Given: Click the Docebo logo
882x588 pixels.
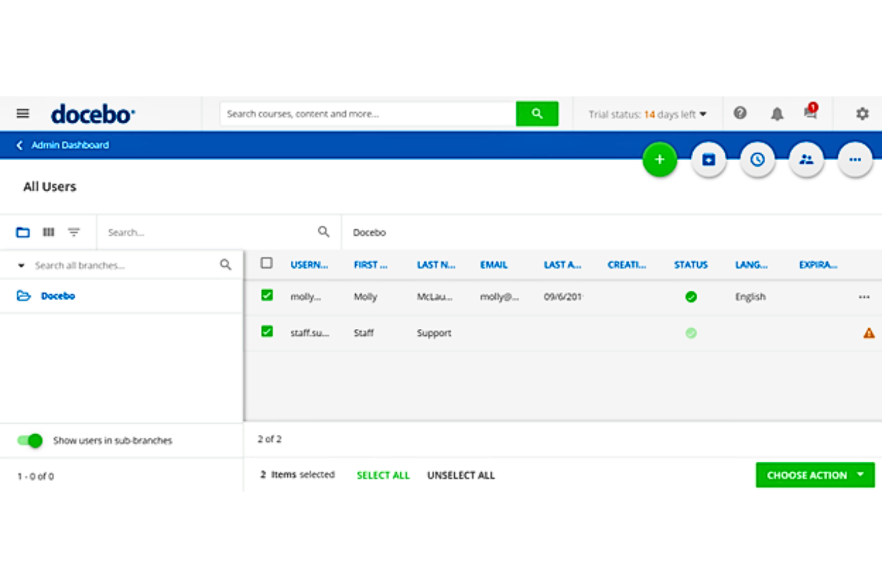Looking at the screenshot, I should click(93, 114).
